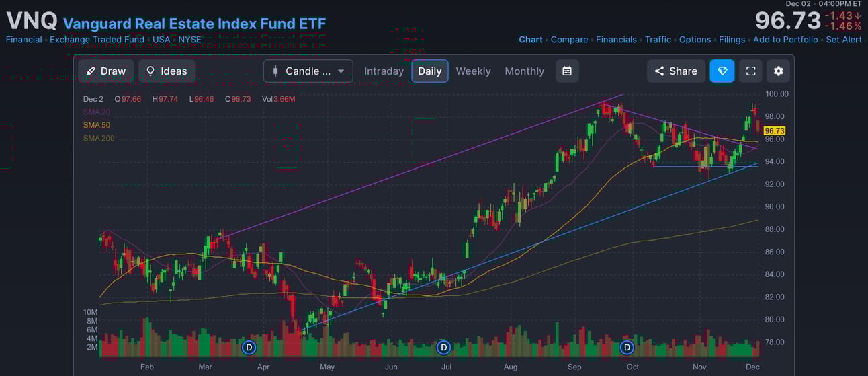The width and height of the screenshot is (868, 376).
Task: Expand the Candle chart type dropdown
Action: (x=308, y=71)
